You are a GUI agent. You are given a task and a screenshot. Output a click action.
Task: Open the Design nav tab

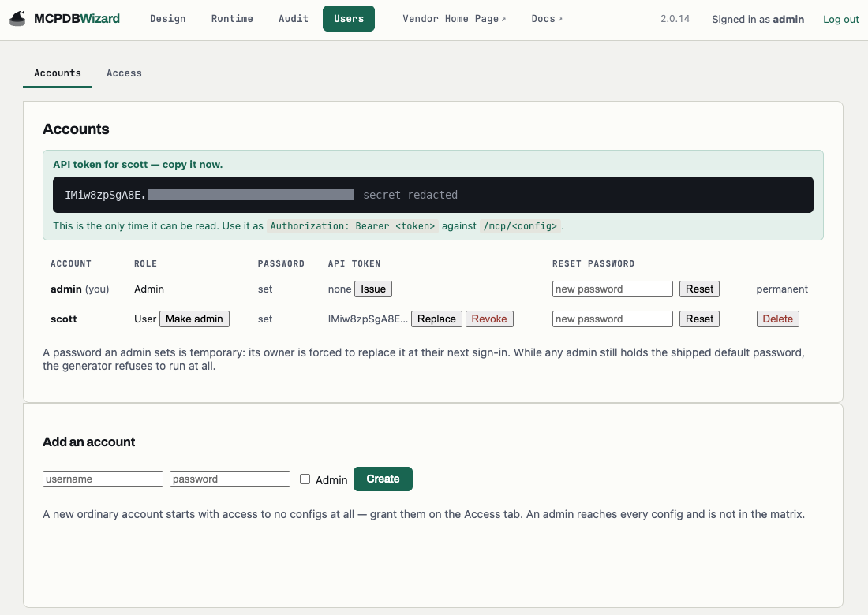pyautogui.click(x=168, y=19)
